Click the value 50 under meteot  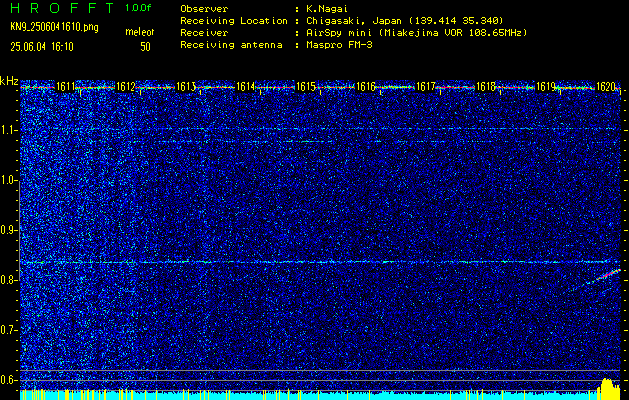pos(145,47)
